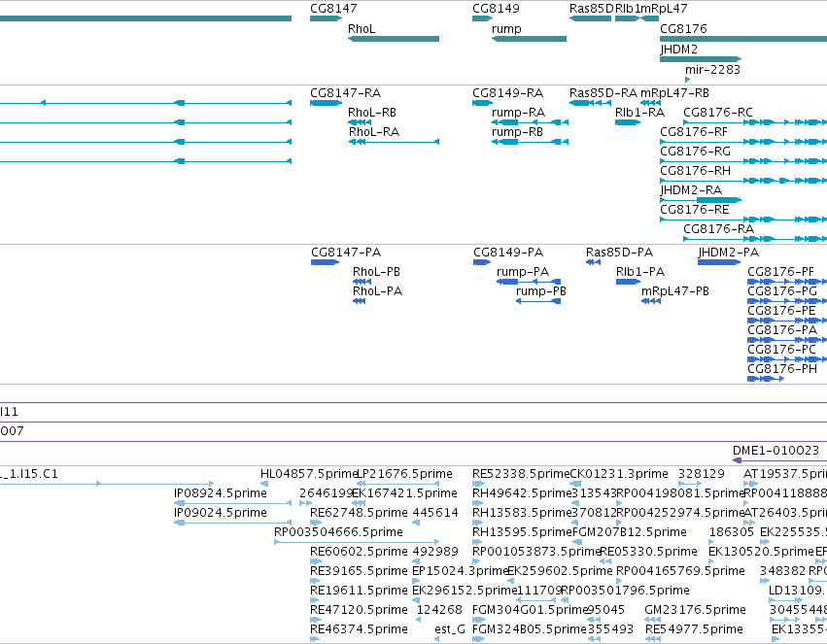The width and height of the screenshot is (827, 644).
Task: Click the Rlb1-PA protein label
Action: click(x=640, y=272)
